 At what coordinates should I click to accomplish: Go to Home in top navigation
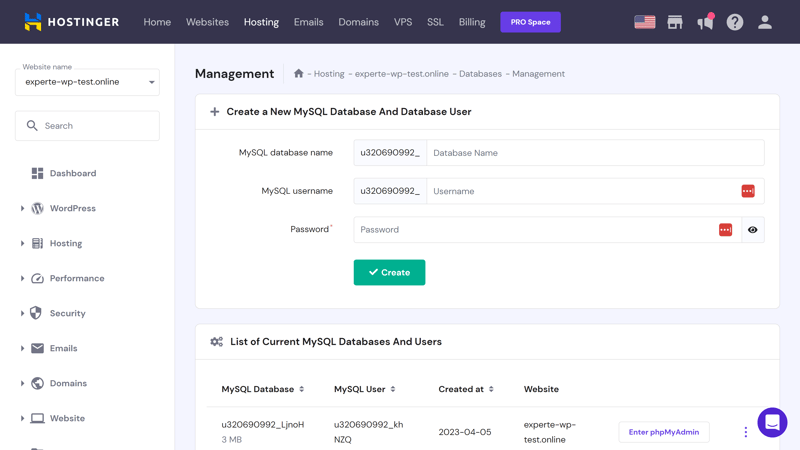coord(157,22)
